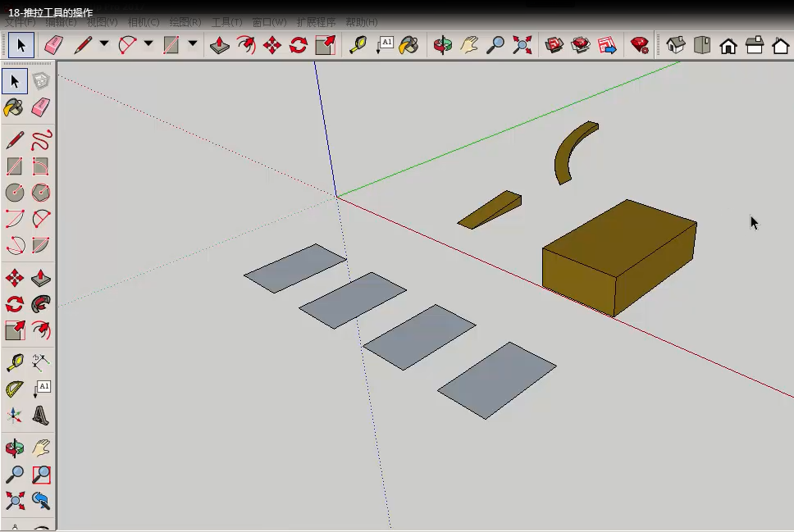The width and height of the screenshot is (794, 532).
Task: Select the Polygon tool in left toolbar
Action: pos(41,193)
